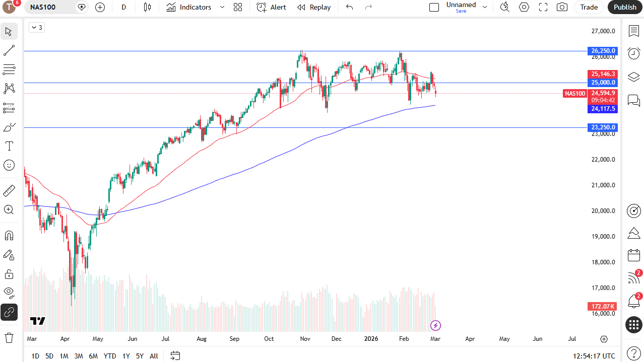Redo the chart action

tap(368, 7)
